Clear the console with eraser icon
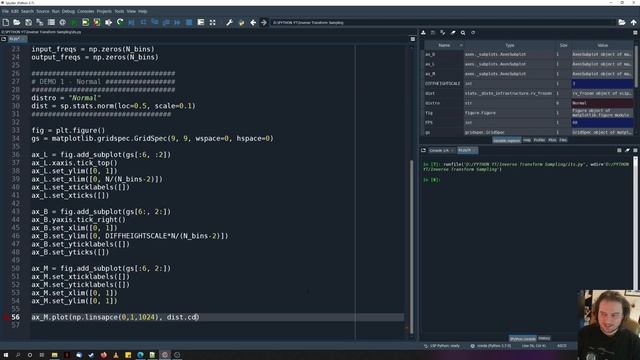This screenshot has height=360, width=640. 627,150
